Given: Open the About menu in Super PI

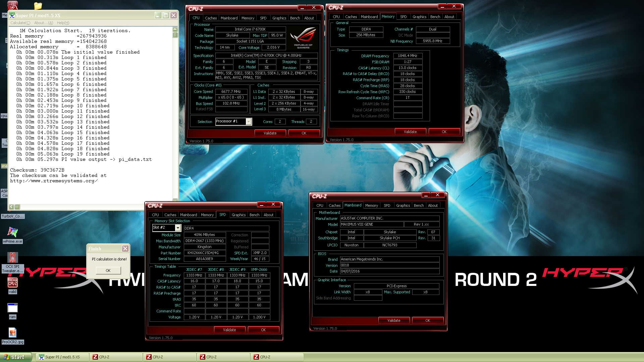Looking at the screenshot, I should click(x=44, y=23).
